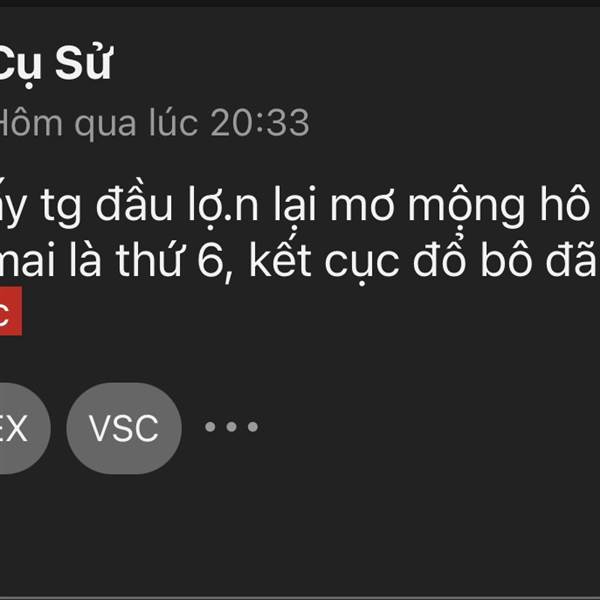Click the red ticker badge under the post
This screenshot has width=600, height=600.
pos(10,311)
